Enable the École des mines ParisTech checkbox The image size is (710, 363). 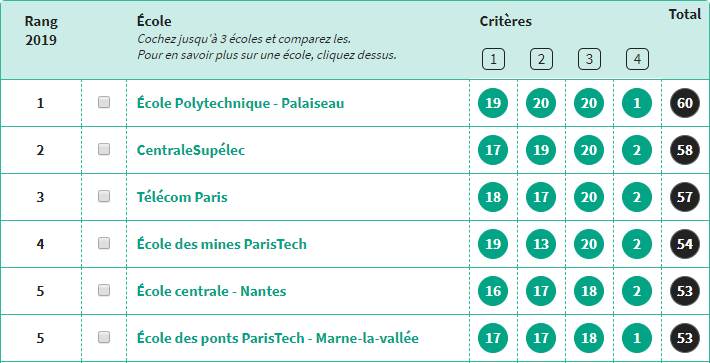click(x=104, y=243)
